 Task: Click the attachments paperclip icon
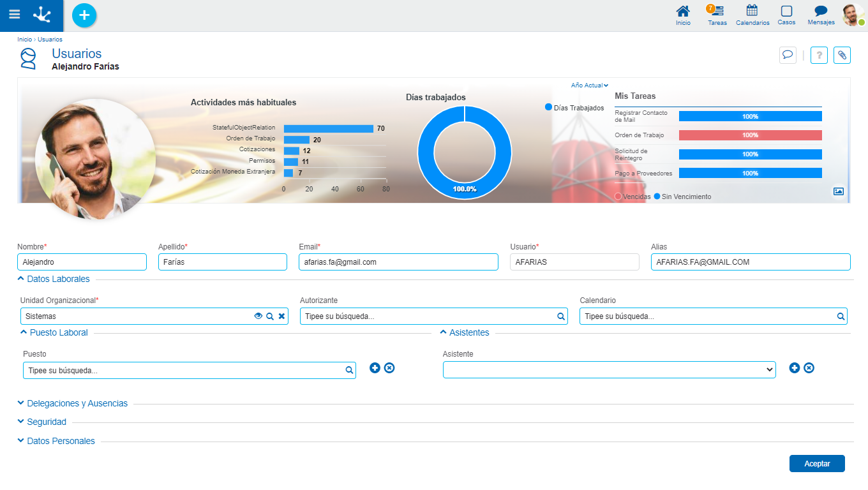[842, 55]
